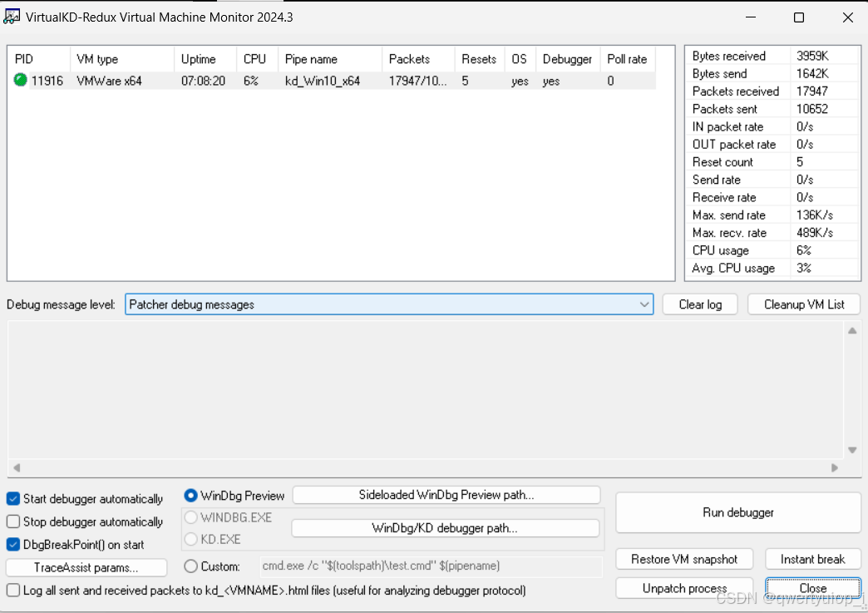Click the log scroll left arrow
Image resolution: width=868 pixels, height=613 pixels.
coord(17,468)
